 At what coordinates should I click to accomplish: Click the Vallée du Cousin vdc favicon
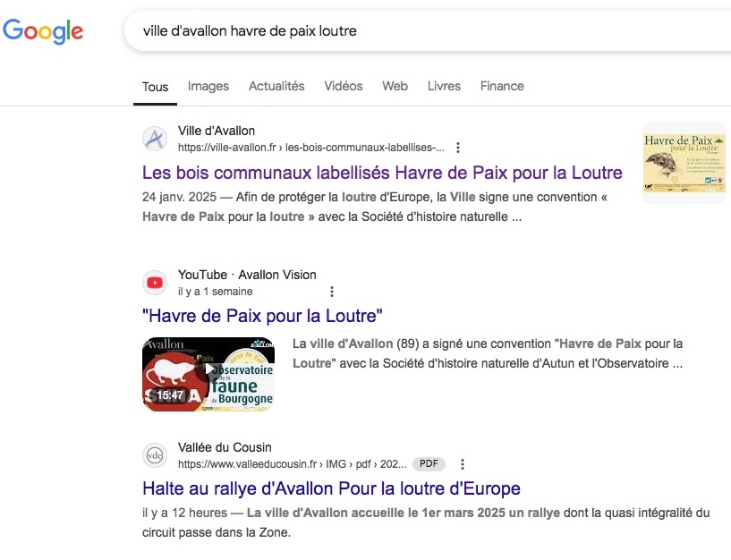pyautogui.click(x=155, y=455)
